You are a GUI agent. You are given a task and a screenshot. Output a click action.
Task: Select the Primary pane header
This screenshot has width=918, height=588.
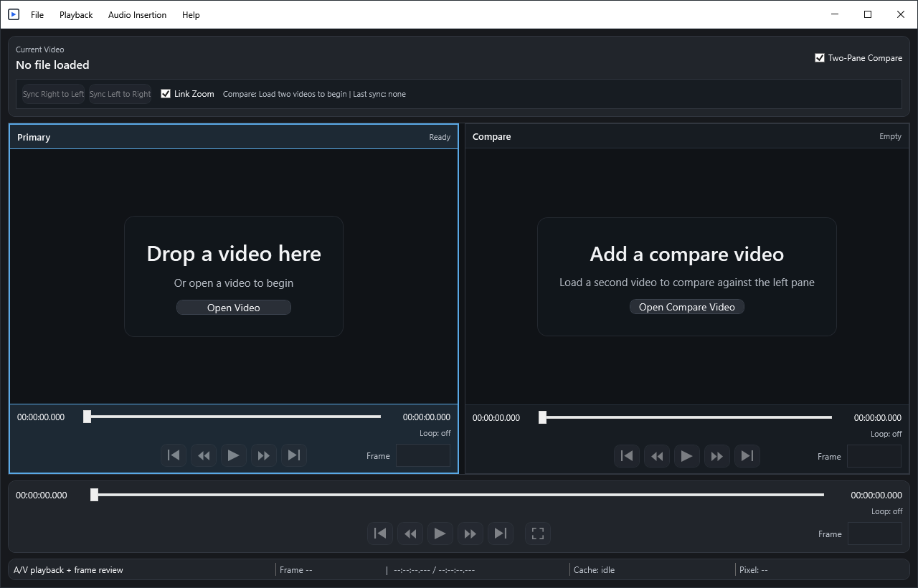point(234,137)
